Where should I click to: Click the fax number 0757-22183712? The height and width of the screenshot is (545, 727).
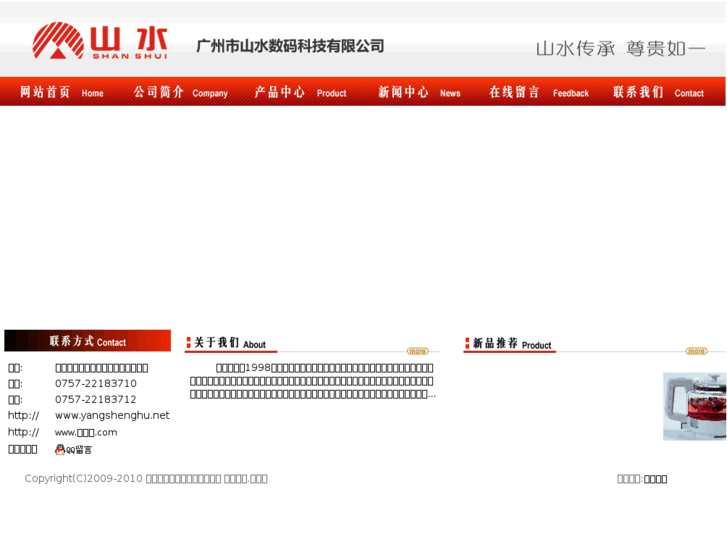[96, 399]
